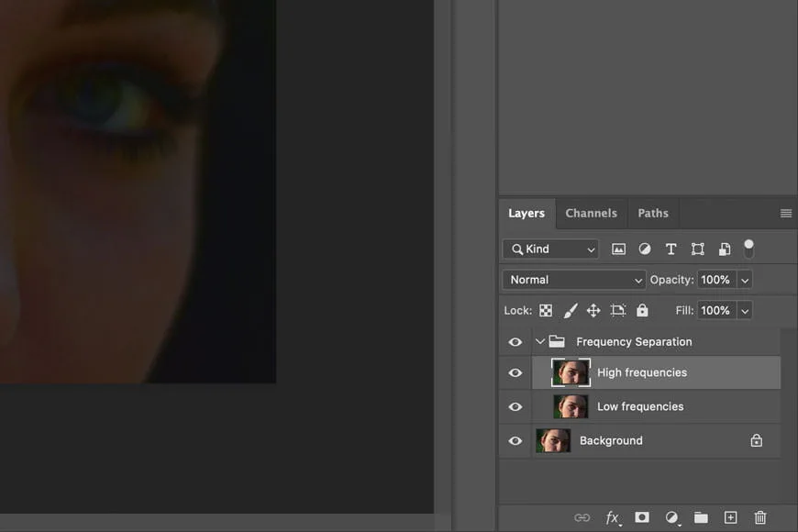
Task: Switch to the Paths tab
Action: pos(653,214)
